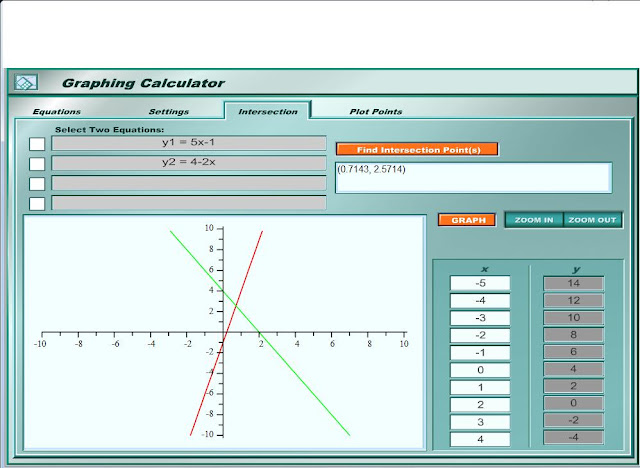The image size is (640, 468).
Task: Click the ZOOM OUT button
Action: (592, 220)
